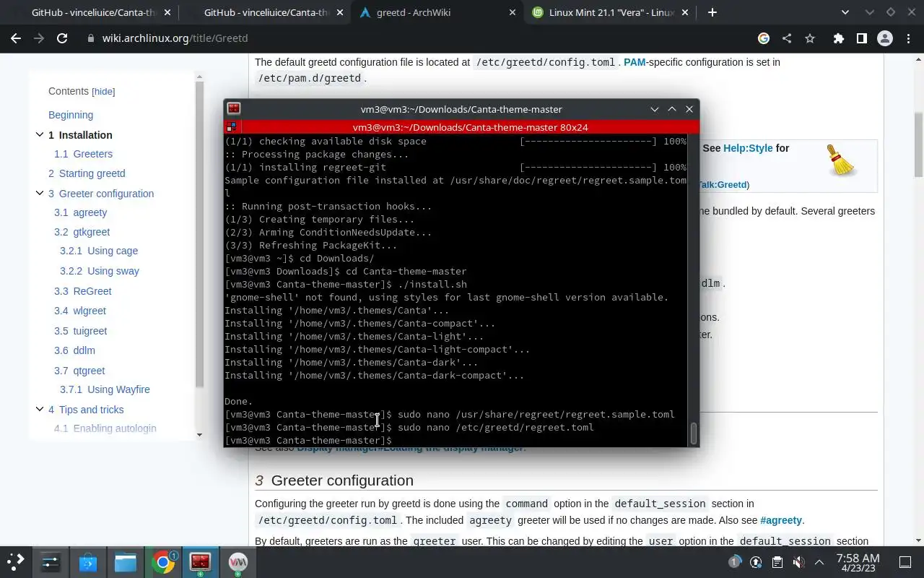Open 3.4 wlgreet contents entry

pyautogui.click(x=80, y=311)
